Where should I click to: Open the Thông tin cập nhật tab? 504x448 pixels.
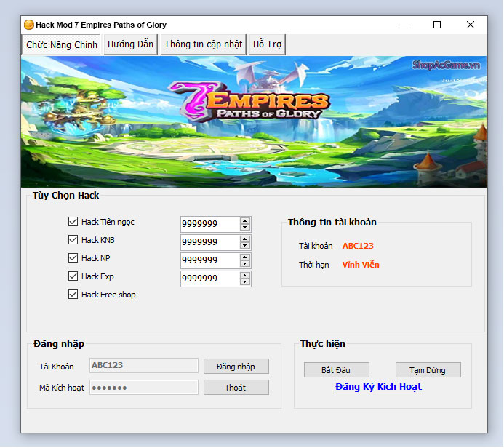pos(203,44)
